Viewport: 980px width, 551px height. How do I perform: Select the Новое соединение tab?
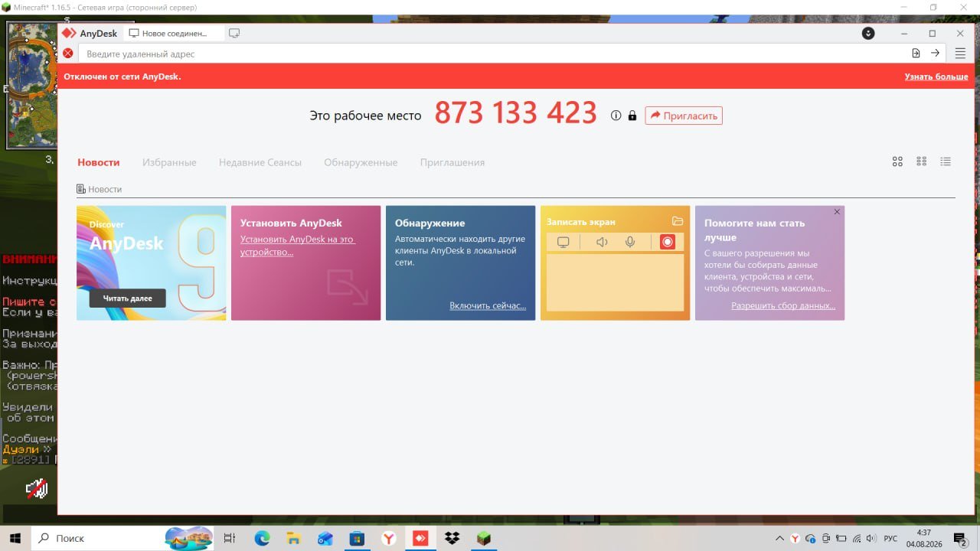click(x=174, y=34)
